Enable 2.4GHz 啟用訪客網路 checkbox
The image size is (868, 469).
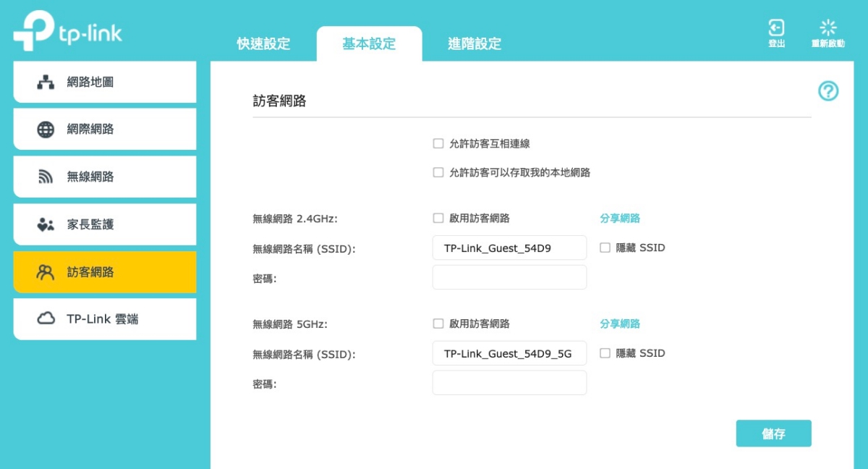pyautogui.click(x=438, y=218)
